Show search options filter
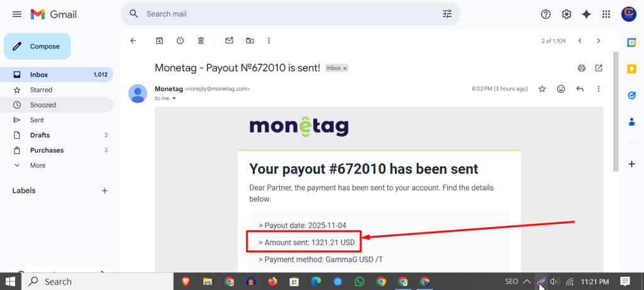This screenshot has width=644, height=290. 447,14
